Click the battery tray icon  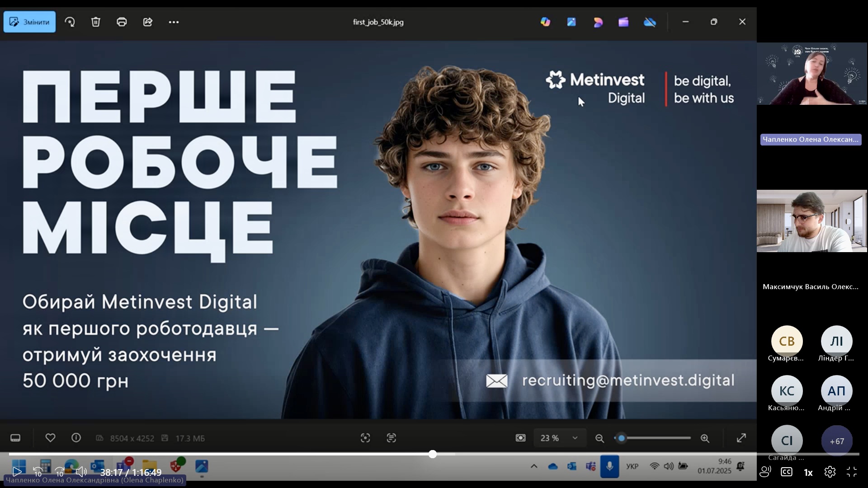(683, 466)
